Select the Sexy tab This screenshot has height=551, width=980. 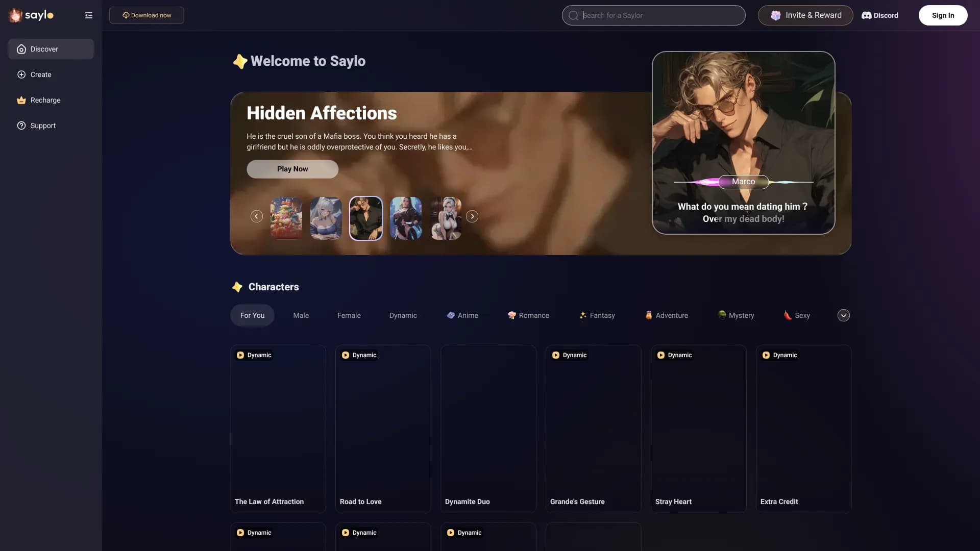797,315
